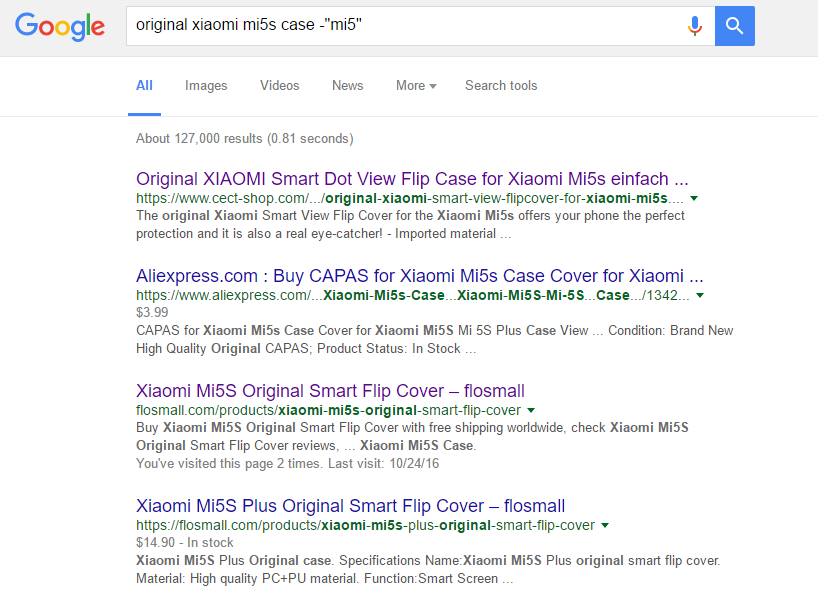Click the flosmall Mi5S Plus green URL

coord(365,525)
